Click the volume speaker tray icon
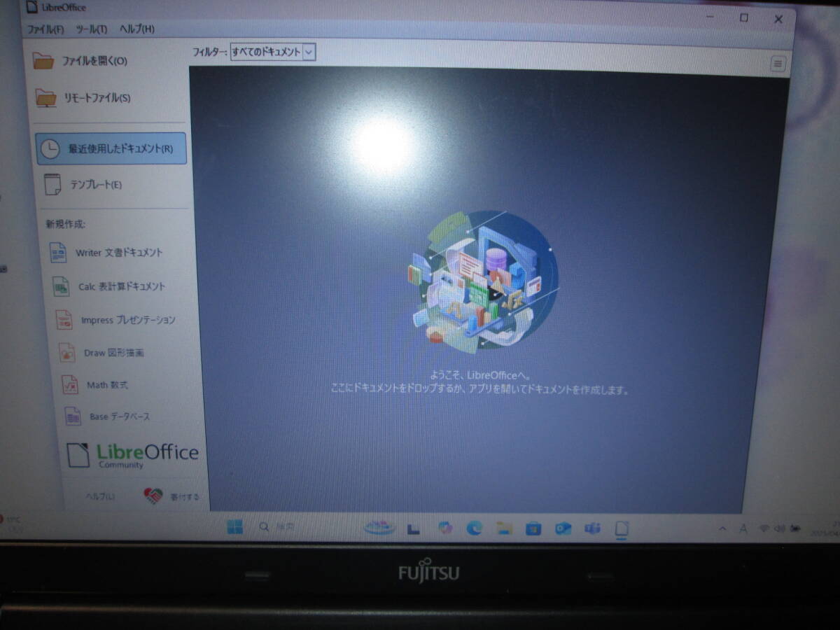This screenshot has height=630, width=840. 778,528
